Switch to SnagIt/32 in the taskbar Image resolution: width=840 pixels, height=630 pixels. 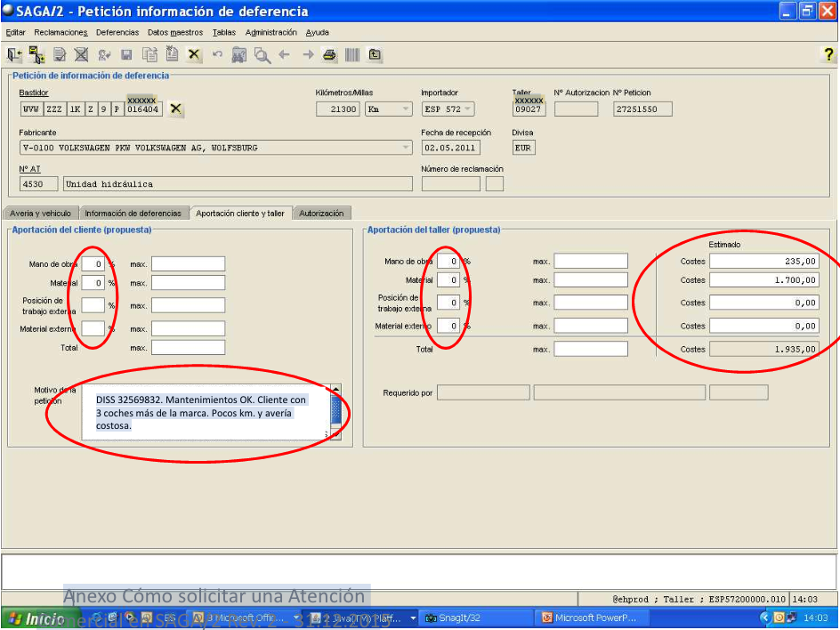coord(475,618)
